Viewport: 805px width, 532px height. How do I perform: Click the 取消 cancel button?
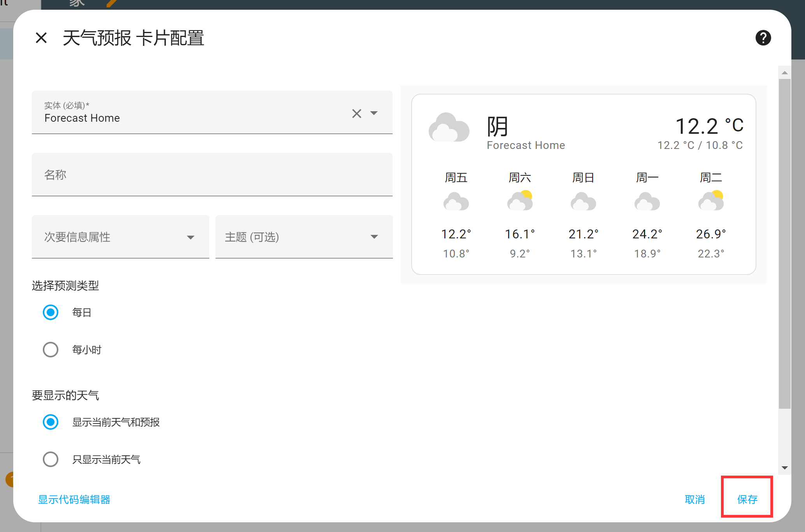pos(695,499)
